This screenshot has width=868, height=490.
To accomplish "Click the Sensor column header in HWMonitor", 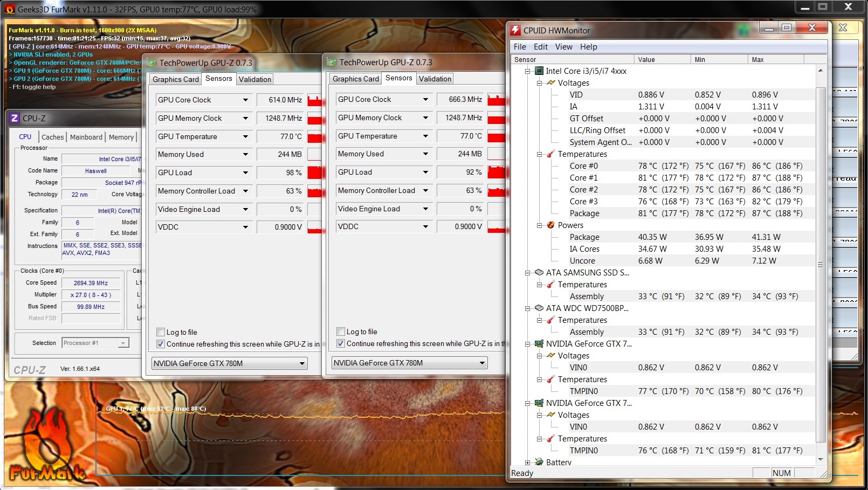I will (x=573, y=59).
